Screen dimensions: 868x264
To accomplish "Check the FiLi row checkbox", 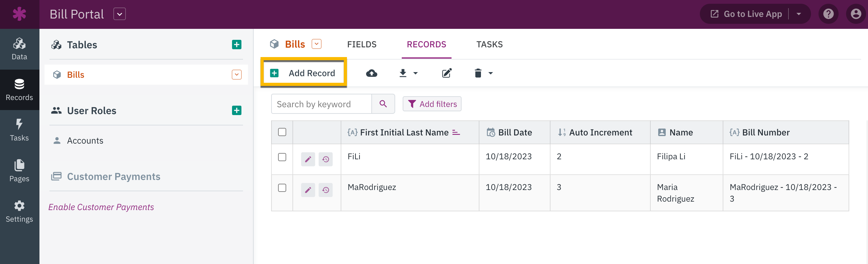I will [x=282, y=157].
